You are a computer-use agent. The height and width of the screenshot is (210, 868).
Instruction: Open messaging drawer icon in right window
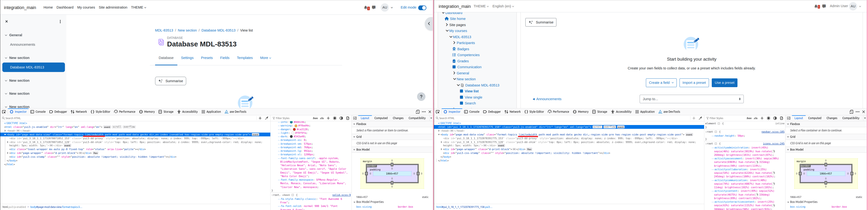click(824, 6)
